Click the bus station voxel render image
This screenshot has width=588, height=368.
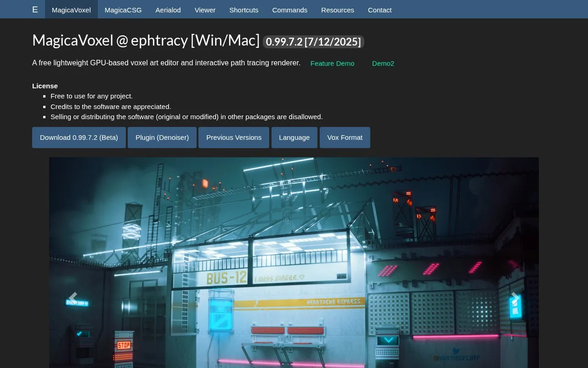(294, 263)
